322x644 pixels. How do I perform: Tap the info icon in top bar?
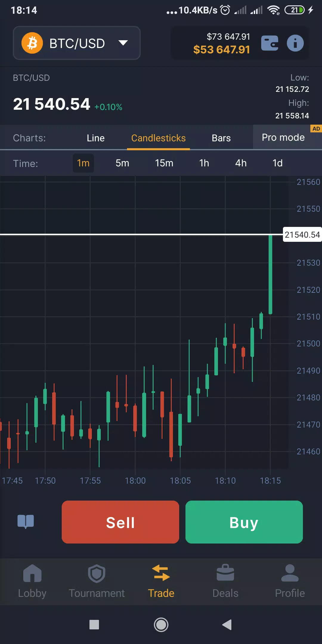tap(295, 43)
